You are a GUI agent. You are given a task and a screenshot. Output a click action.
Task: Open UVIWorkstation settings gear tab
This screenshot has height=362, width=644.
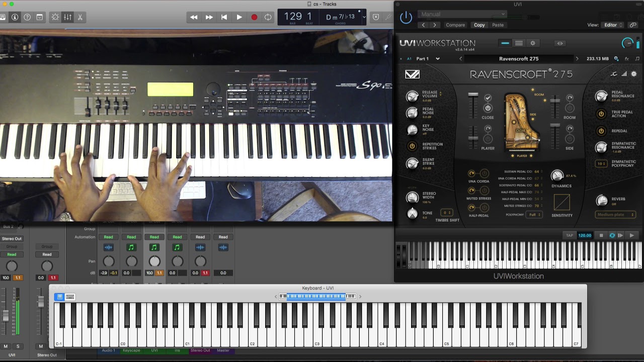coord(533,43)
